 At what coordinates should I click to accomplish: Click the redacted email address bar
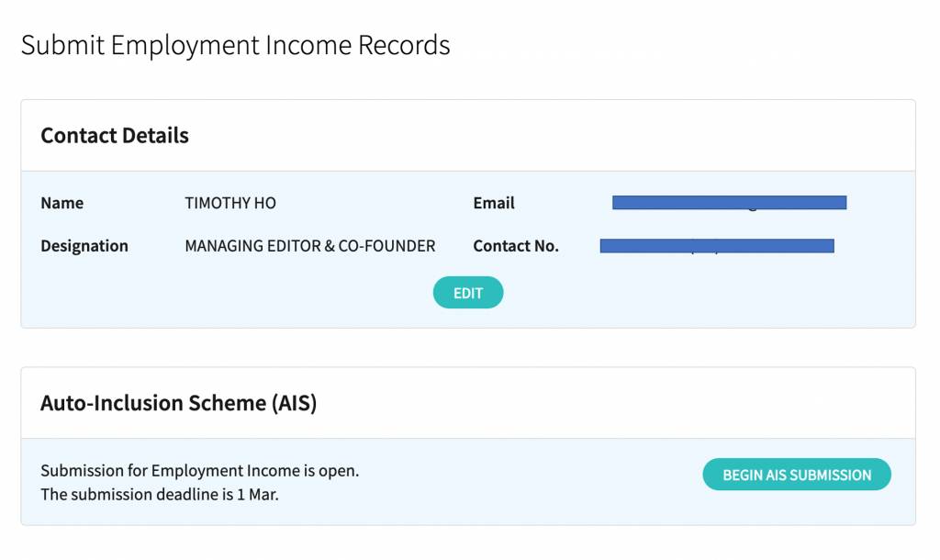point(729,203)
